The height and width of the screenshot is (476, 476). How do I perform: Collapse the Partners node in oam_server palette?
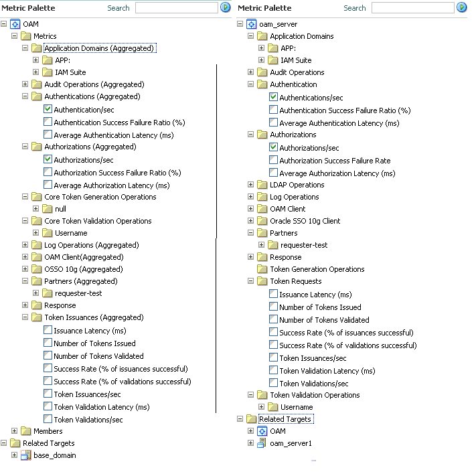250,233
